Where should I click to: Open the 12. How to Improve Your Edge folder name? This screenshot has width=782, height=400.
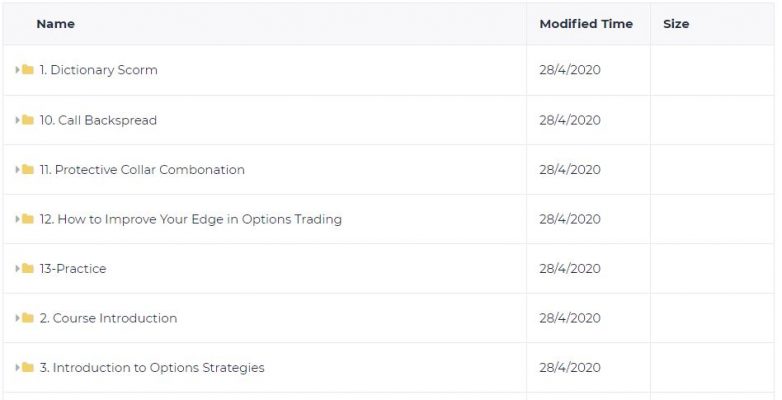[191, 219]
